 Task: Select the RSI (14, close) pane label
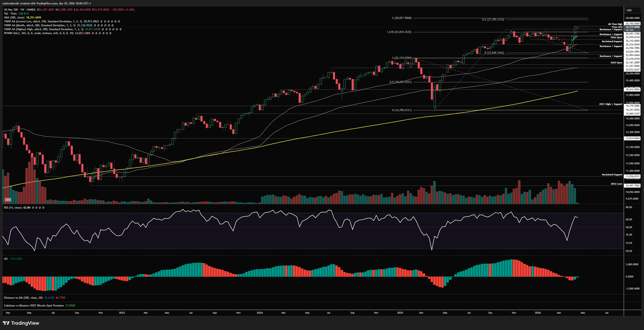pos(13,207)
